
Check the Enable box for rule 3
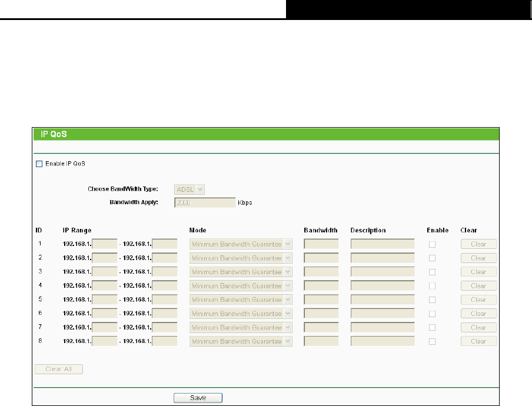pos(432,272)
